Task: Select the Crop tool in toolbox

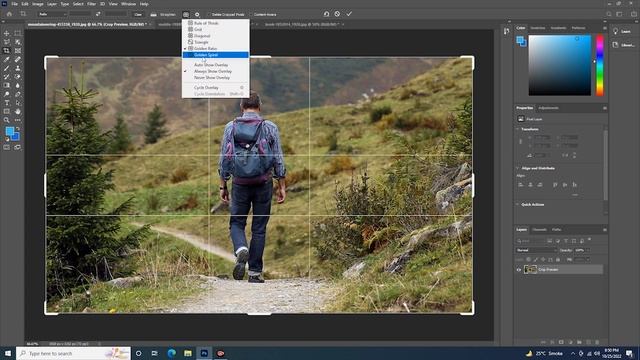Action: point(7,51)
